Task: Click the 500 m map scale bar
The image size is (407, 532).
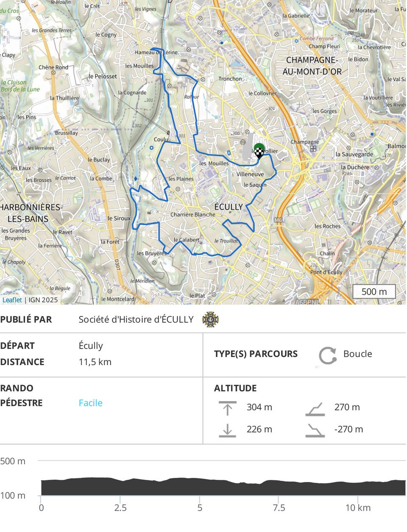Action: 374,291
